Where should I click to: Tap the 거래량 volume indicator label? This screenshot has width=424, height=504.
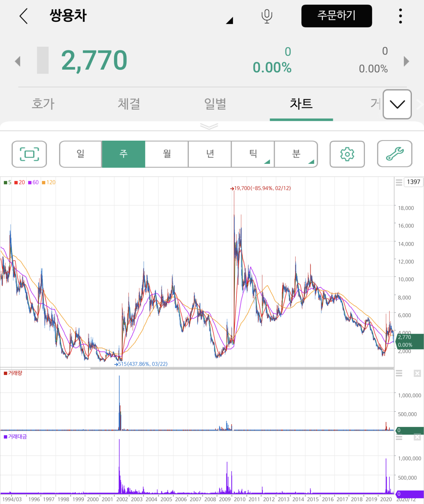click(x=13, y=373)
